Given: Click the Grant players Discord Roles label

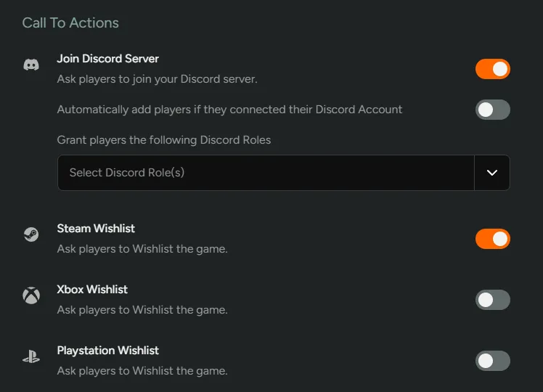Looking at the screenshot, I should 164,139.
